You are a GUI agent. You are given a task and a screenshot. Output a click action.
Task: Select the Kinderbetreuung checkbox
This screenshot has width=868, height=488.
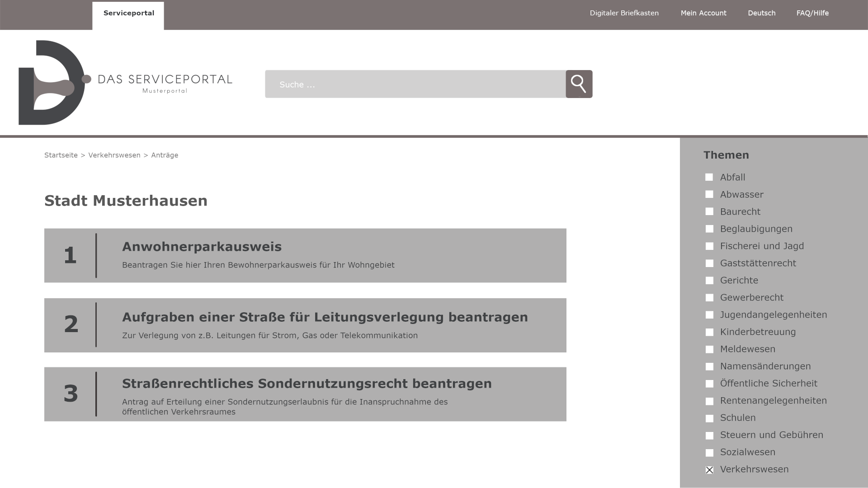click(x=709, y=332)
